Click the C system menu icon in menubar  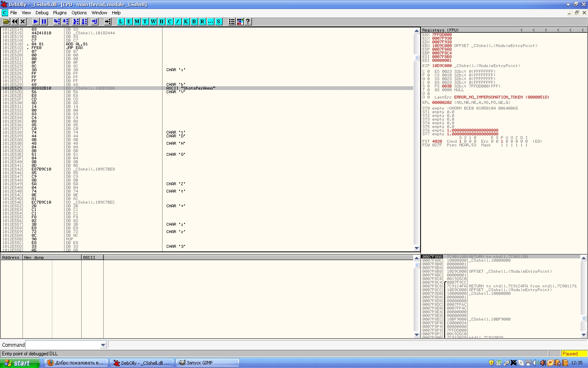point(5,13)
